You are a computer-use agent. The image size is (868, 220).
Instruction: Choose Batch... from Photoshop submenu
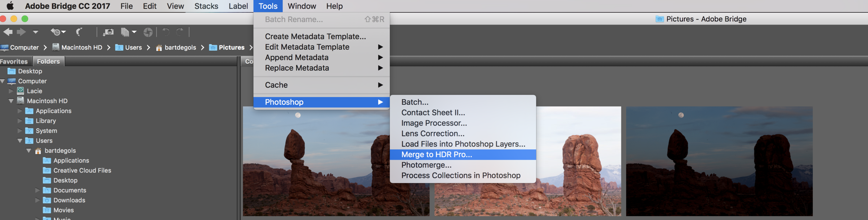[463, 102]
